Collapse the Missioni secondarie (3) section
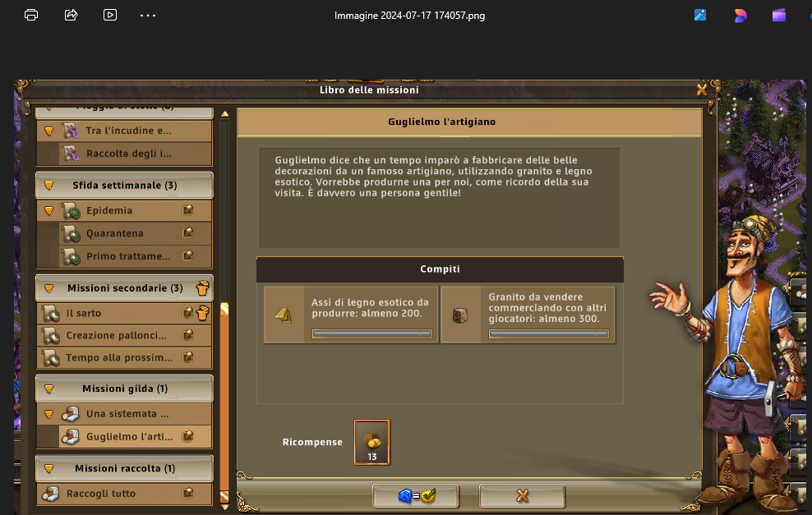Image resolution: width=812 pixels, height=515 pixels. pos(49,288)
